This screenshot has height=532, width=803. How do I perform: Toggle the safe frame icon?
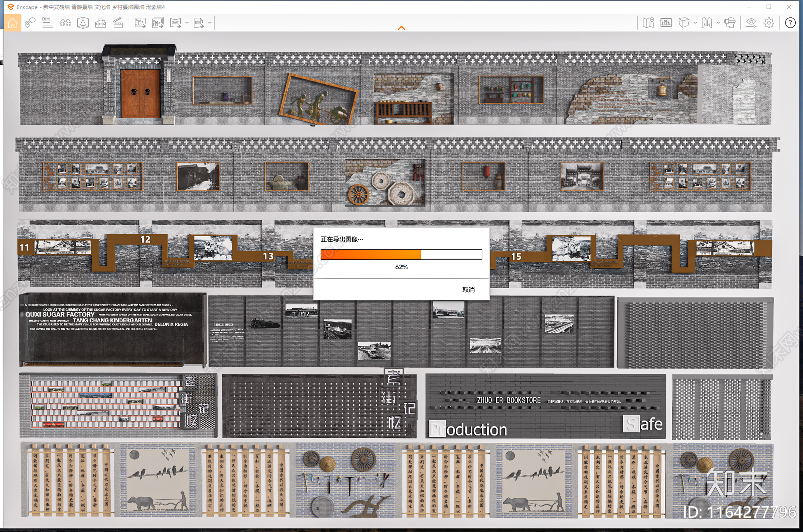point(666,23)
